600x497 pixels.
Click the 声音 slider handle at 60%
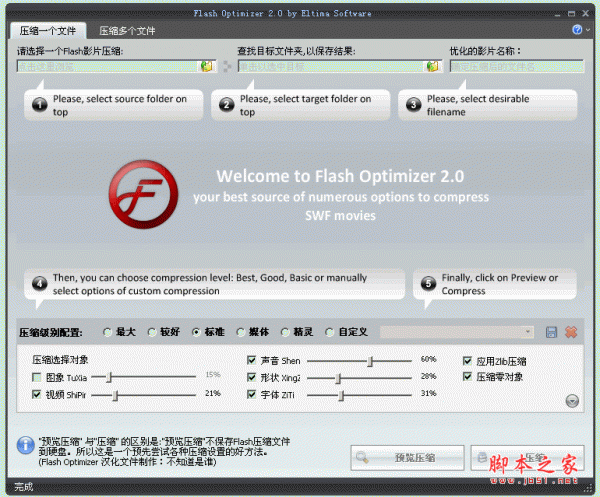pos(370,361)
